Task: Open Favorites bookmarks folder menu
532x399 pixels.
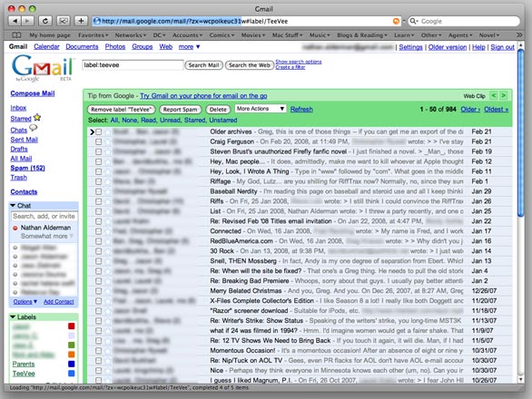Action: 93,35
